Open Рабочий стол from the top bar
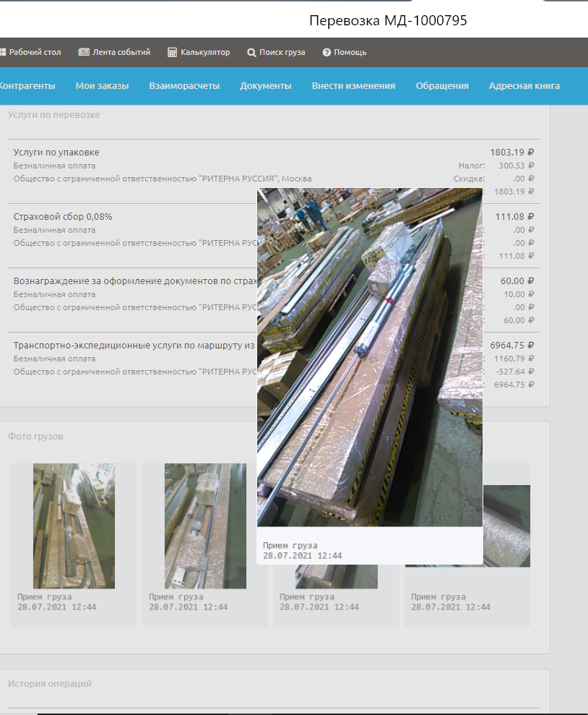This screenshot has height=715, width=588. point(30,52)
